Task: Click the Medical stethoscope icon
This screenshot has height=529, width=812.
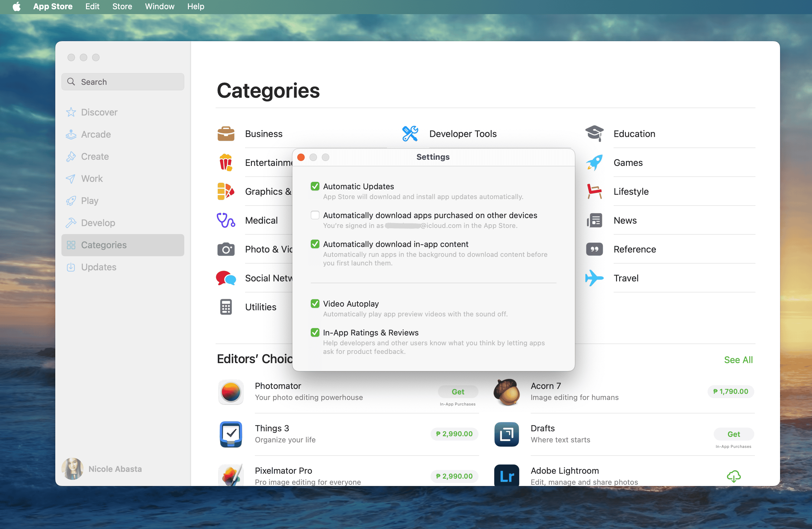Action: tap(225, 220)
